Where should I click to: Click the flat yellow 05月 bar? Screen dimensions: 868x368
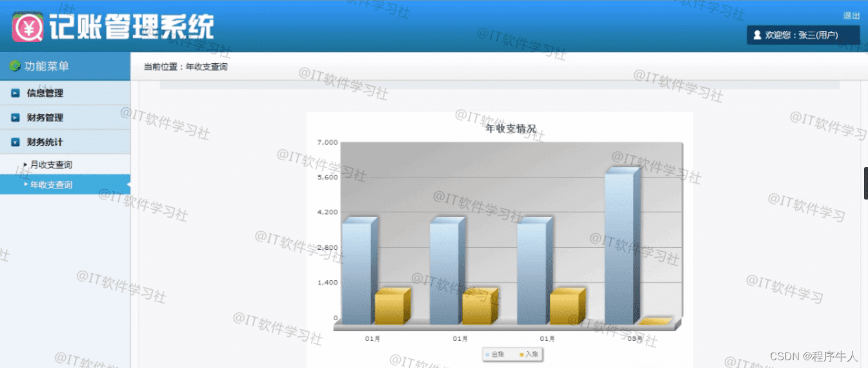656,321
